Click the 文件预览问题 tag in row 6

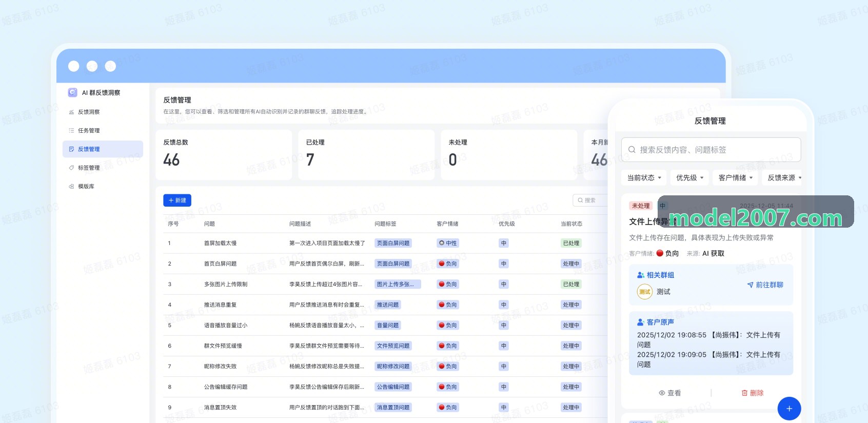pos(393,346)
